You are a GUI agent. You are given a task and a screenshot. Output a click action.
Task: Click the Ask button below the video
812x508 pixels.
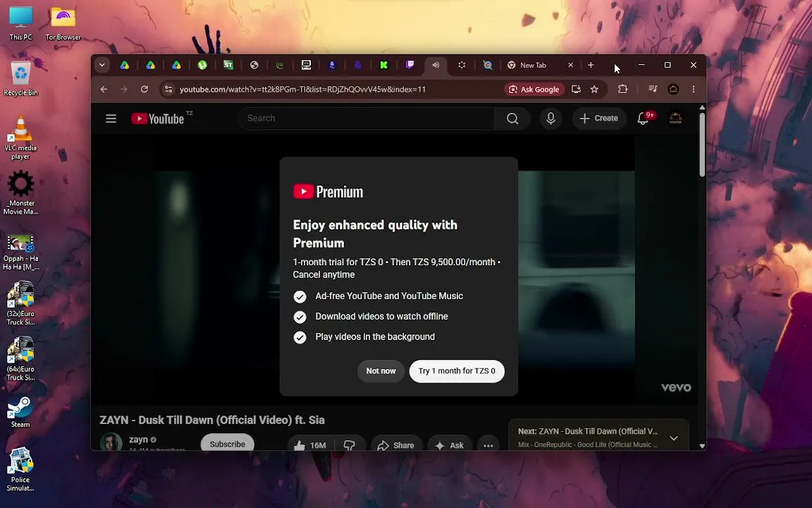click(450, 445)
